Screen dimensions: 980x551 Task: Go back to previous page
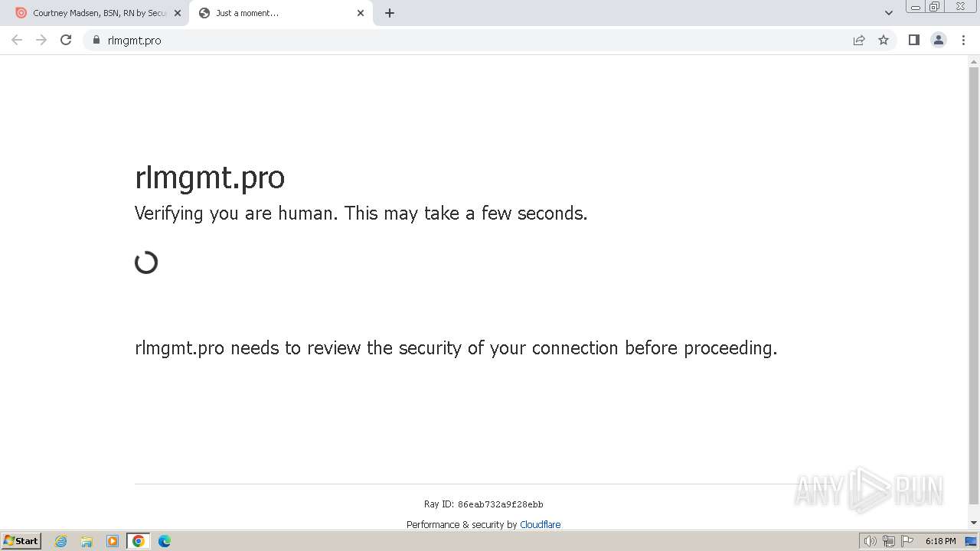pyautogui.click(x=17, y=40)
